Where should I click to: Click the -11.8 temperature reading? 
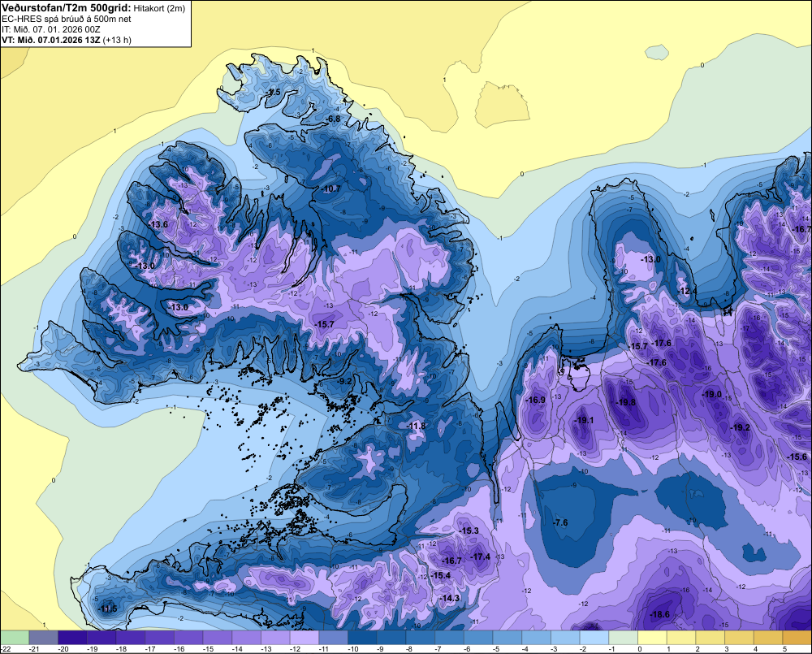[417, 426]
